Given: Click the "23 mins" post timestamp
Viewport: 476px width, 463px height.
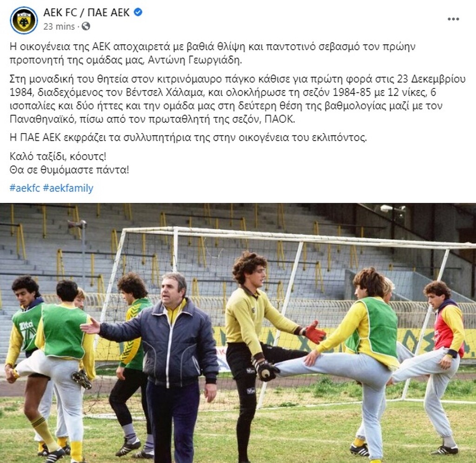Looking at the screenshot, I should [59, 27].
